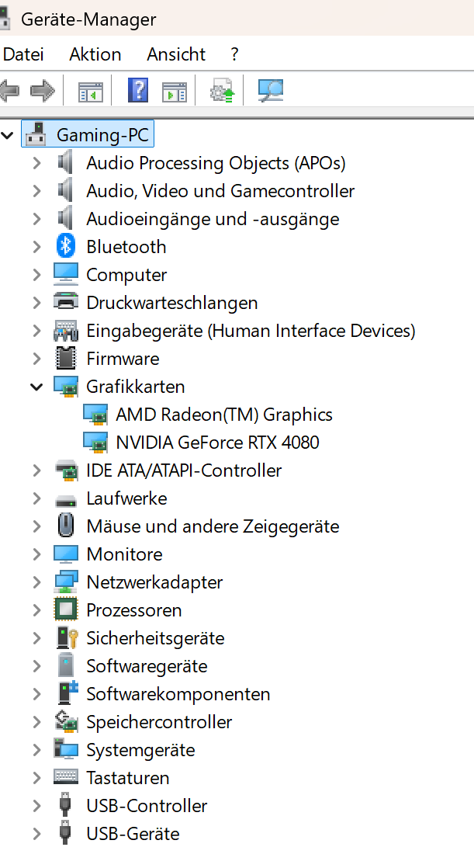Click the update driver toolbar icon
The height and width of the screenshot is (868, 474).
222,91
